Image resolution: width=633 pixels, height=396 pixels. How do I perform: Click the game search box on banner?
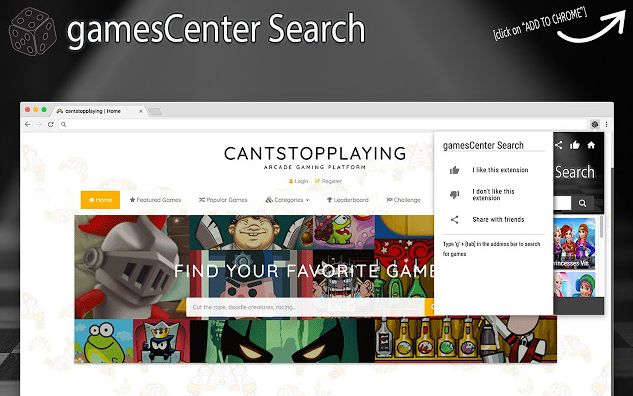coord(305,307)
